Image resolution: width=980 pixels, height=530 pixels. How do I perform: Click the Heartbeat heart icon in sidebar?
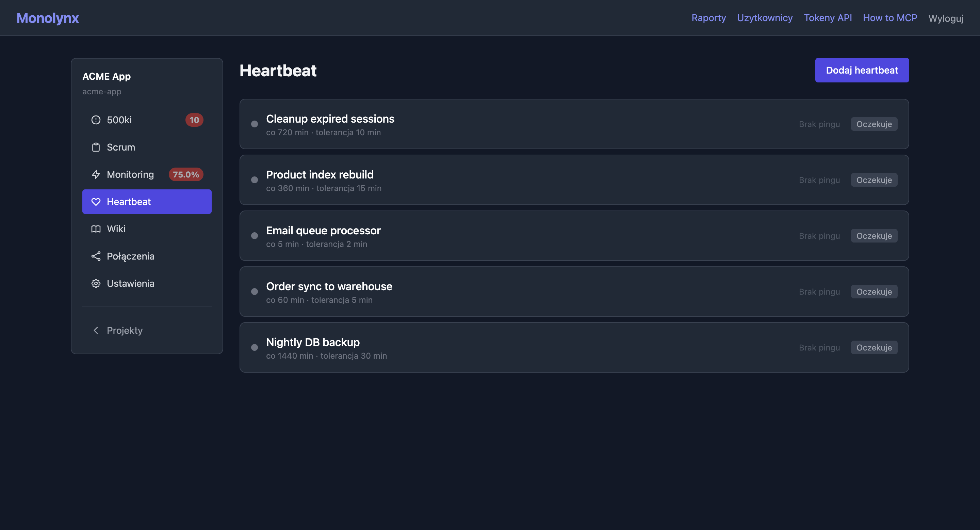pos(96,202)
